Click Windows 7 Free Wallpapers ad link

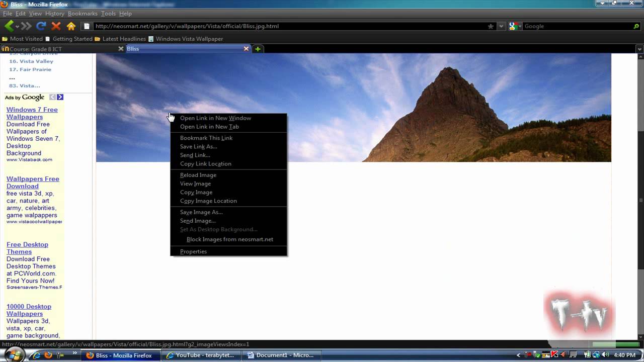(x=32, y=113)
